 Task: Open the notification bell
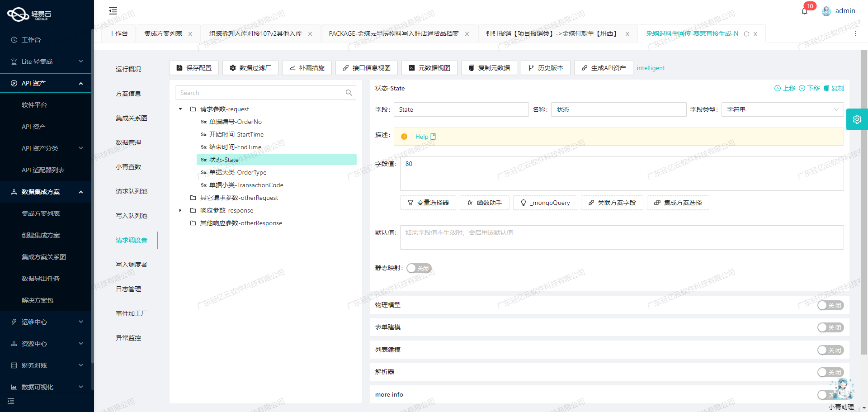[x=805, y=11]
